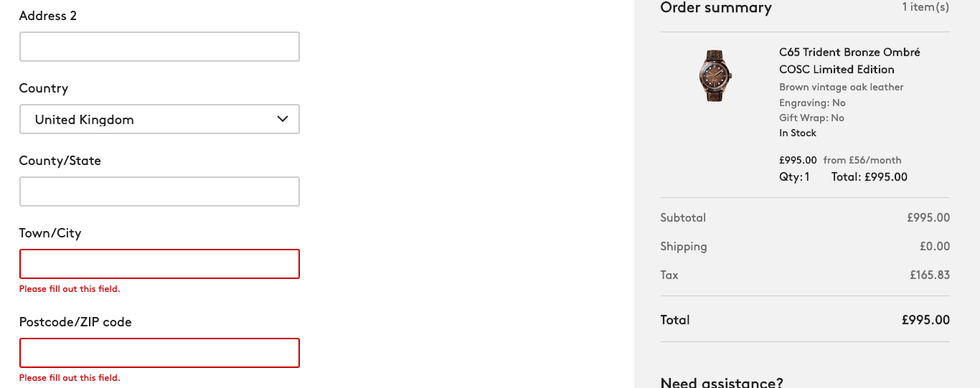Open the C65 Trident Bronze Ombré product title
980x388 pixels.
pos(849,61)
